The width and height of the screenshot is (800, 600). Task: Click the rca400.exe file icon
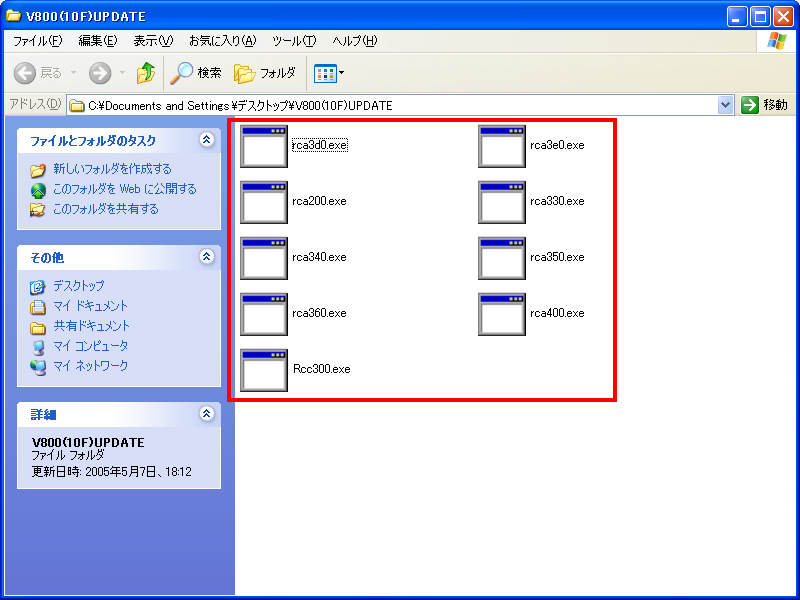pos(502,315)
